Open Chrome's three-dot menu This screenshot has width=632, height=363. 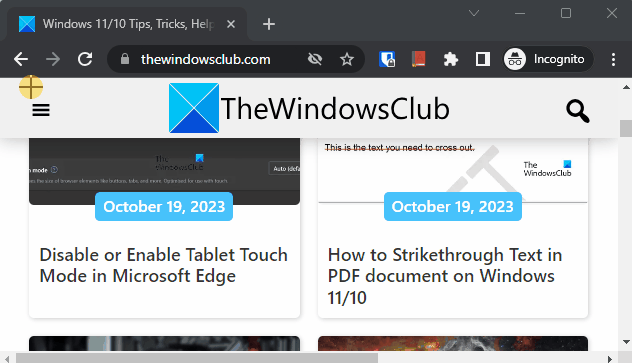point(613,60)
